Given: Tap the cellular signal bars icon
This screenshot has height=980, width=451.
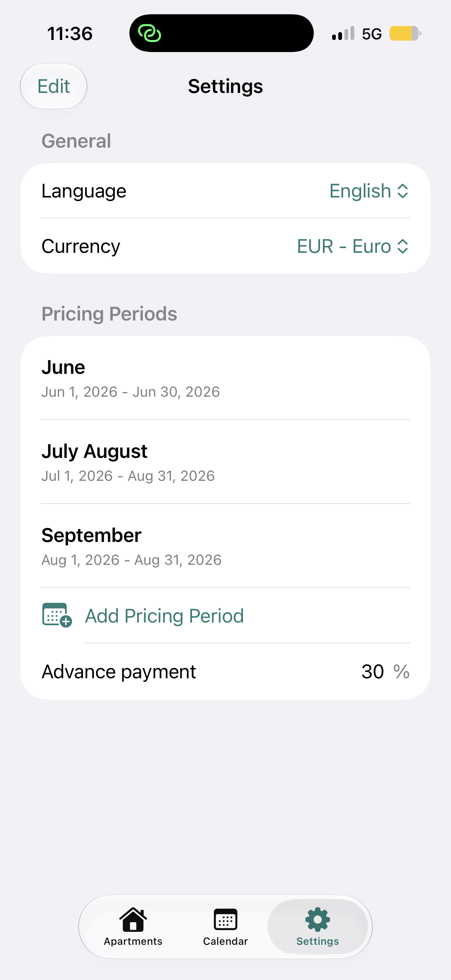Looking at the screenshot, I should tap(343, 33).
